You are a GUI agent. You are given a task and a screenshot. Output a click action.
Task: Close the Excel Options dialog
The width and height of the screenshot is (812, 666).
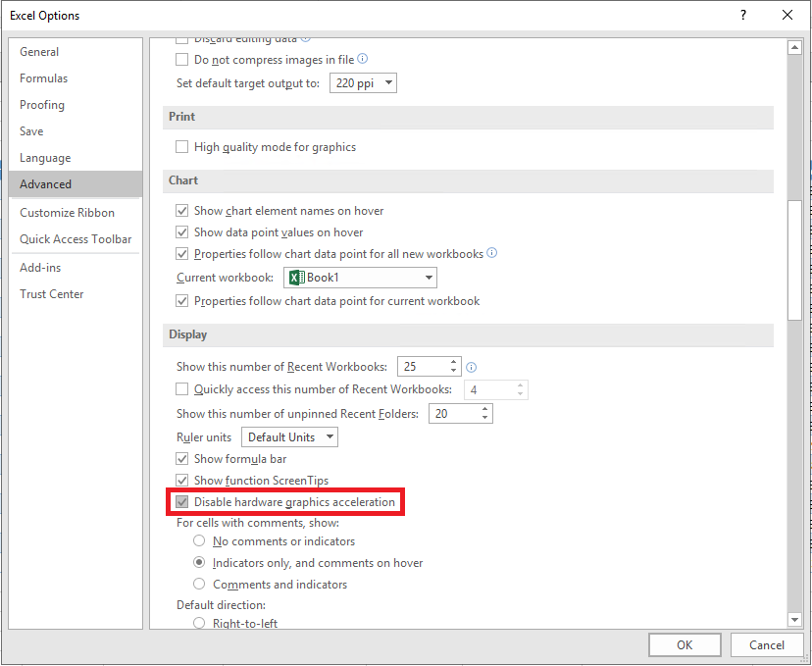pyautogui.click(x=787, y=15)
